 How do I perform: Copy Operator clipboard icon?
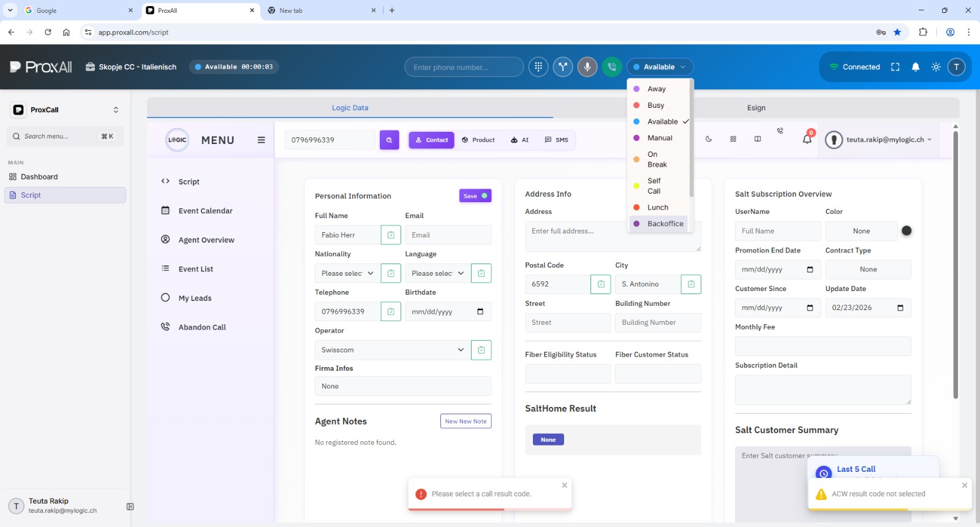(x=481, y=350)
